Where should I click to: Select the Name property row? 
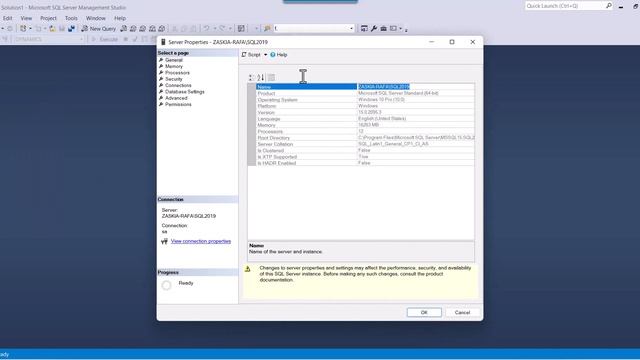[365, 87]
